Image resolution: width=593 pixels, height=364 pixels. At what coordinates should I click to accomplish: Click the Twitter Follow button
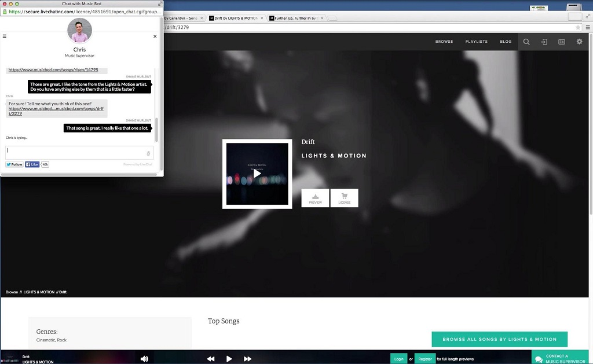(x=14, y=164)
